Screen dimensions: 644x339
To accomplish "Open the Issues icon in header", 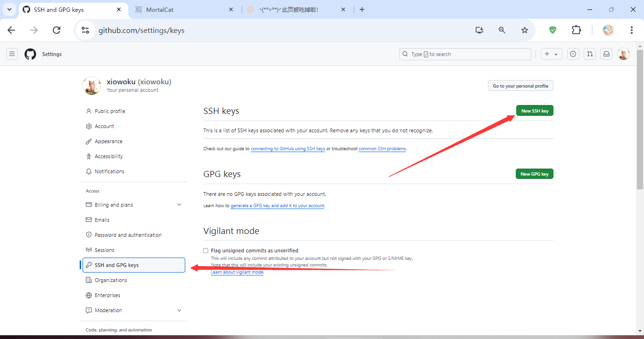I will 573,54.
